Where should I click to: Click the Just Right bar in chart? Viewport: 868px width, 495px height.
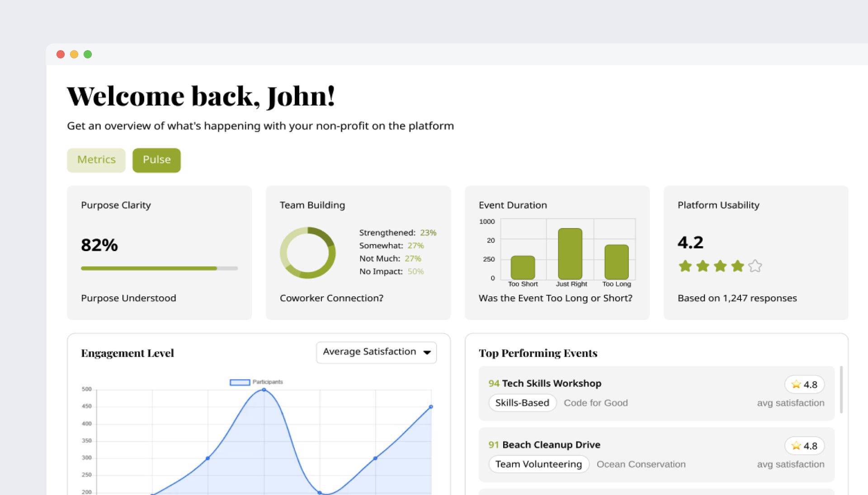click(x=570, y=254)
